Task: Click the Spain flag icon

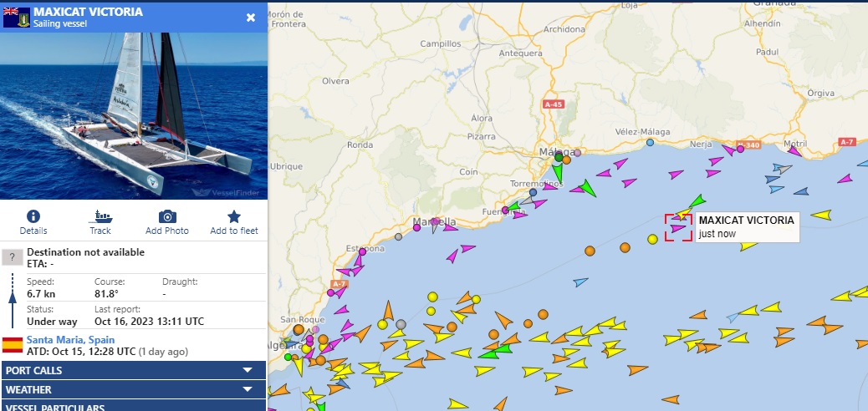Action: [x=13, y=345]
